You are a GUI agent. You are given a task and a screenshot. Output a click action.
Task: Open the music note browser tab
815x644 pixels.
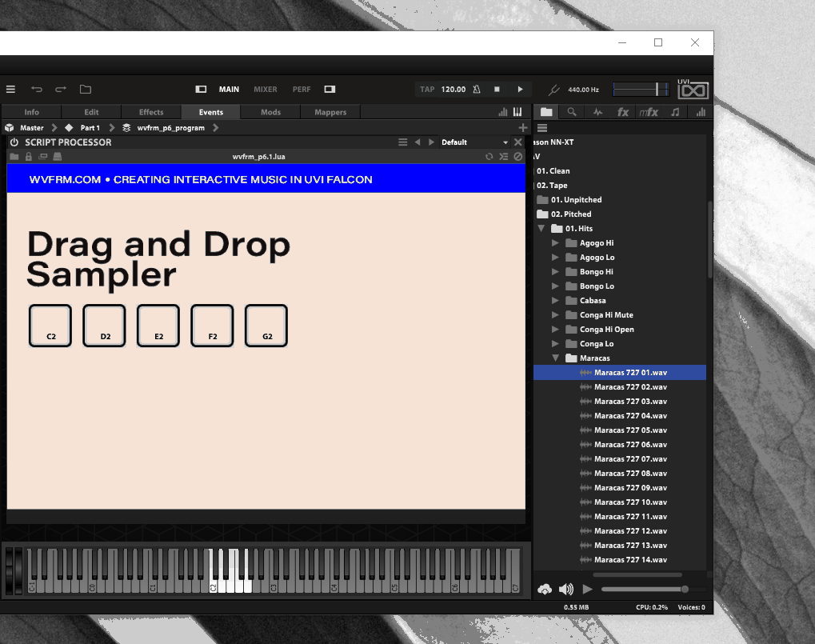click(x=675, y=112)
